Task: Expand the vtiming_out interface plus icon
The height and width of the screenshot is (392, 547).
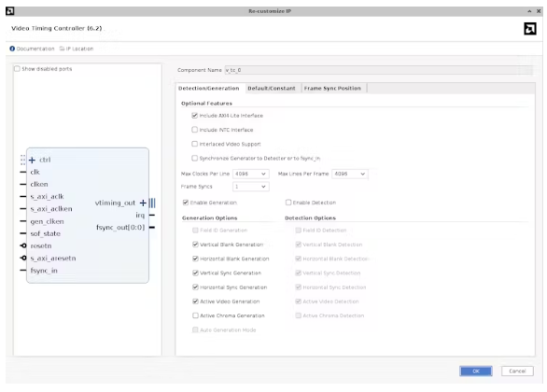Action: coord(143,203)
